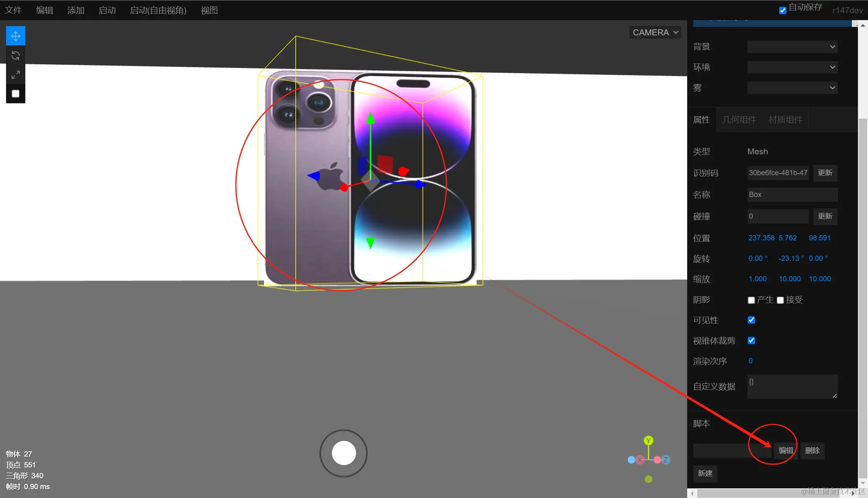Select the rotate tool
Viewport: 868px width, 498px height.
click(16, 55)
